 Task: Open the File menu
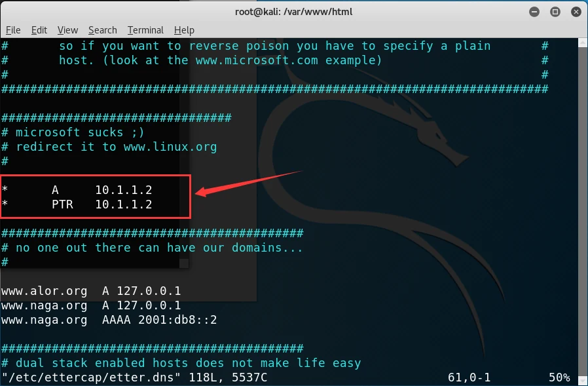point(13,30)
